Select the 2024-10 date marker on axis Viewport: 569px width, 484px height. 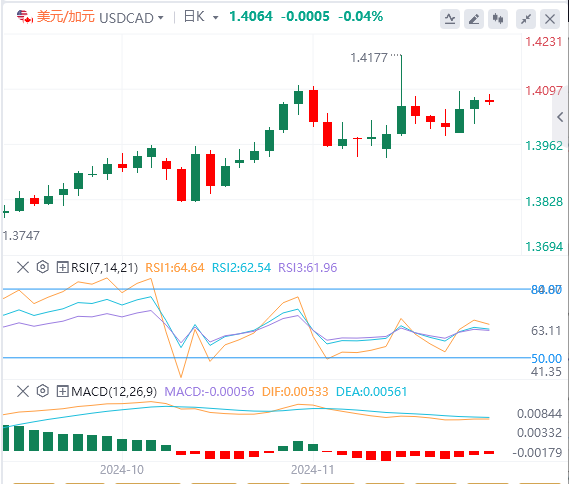click(x=122, y=470)
